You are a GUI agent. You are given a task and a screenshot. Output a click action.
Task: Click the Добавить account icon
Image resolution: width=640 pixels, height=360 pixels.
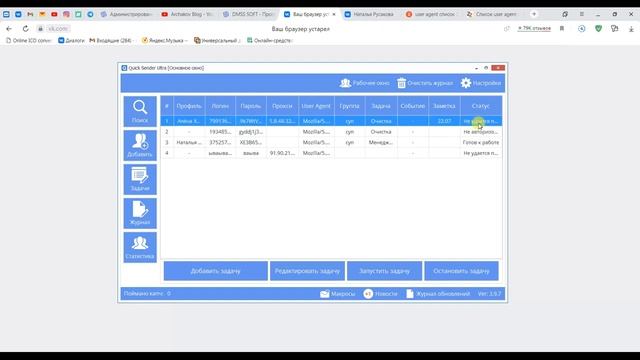tap(140, 145)
